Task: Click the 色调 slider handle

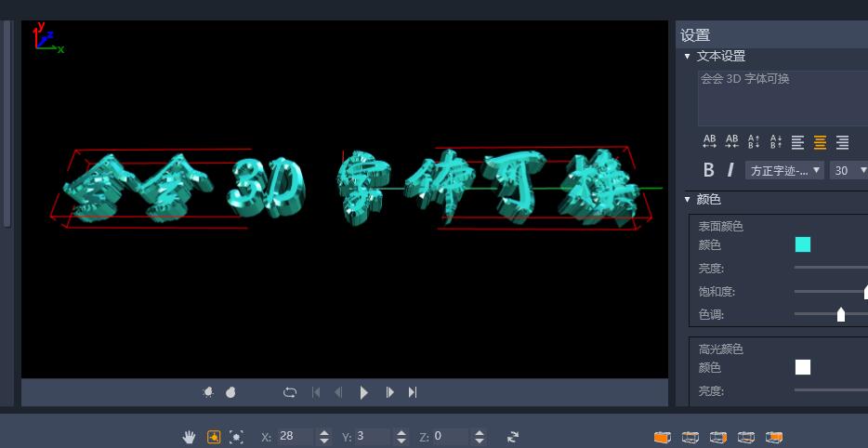Action: click(841, 314)
